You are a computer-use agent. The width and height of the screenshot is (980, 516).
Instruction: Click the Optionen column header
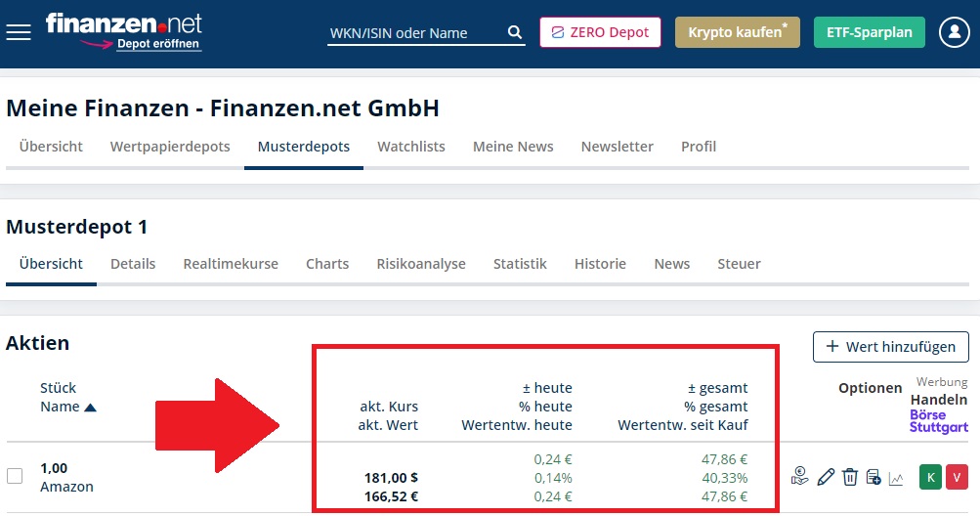tap(870, 388)
